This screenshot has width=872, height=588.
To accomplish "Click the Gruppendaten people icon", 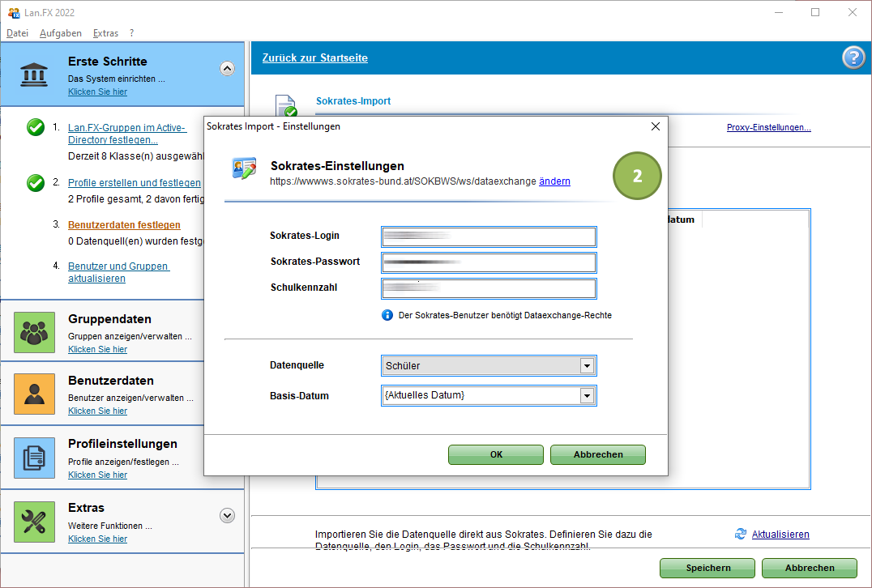I will pyautogui.click(x=35, y=332).
